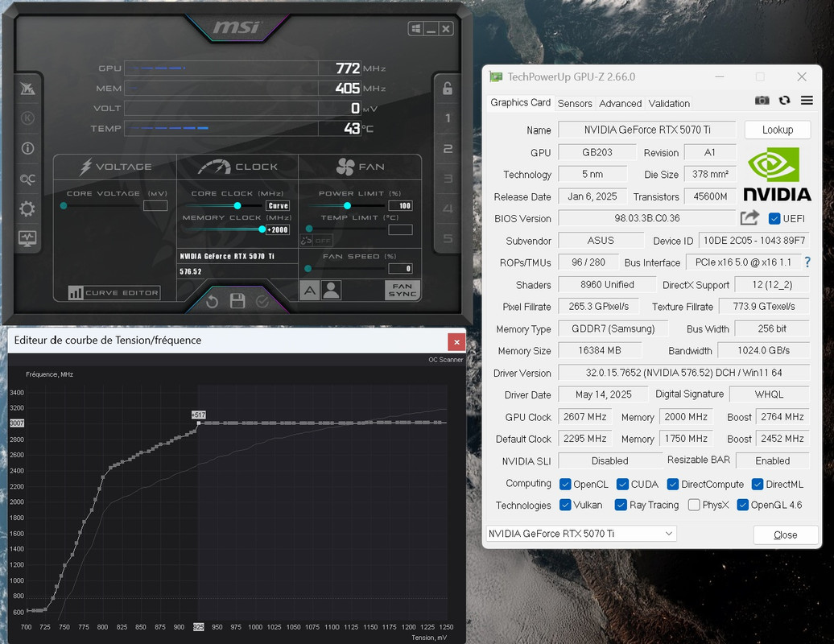The height and width of the screenshot is (644, 834).
Task: Toggle DirectML checkbox
Action: (x=758, y=485)
